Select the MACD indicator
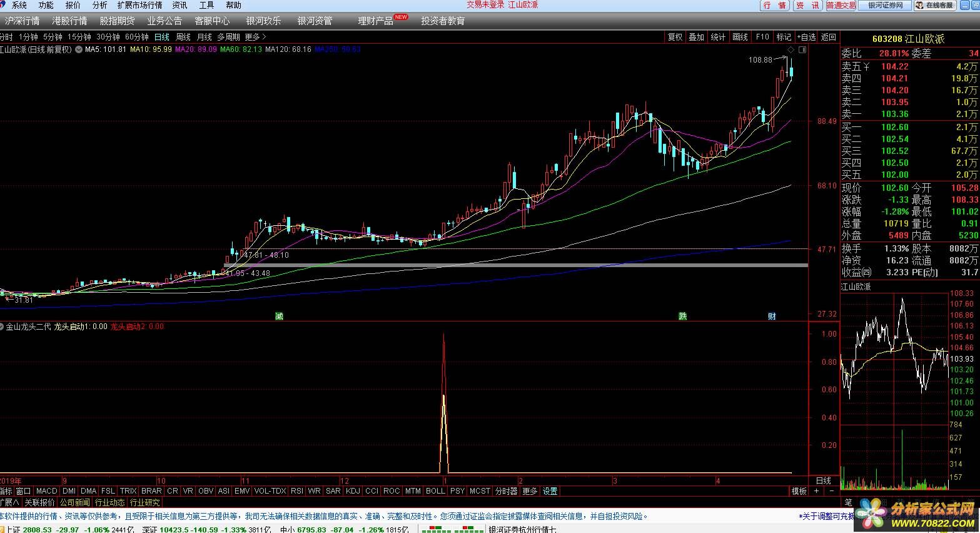The image size is (980, 533). [46, 491]
